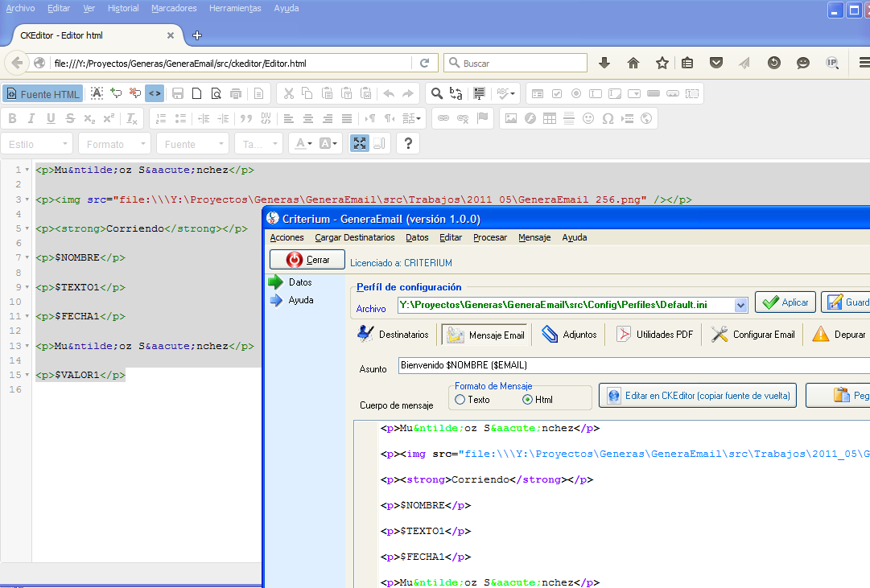Screen dimensions: 870x588
Task: Switch to Utilidades PDF tab
Action: tap(655, 335)
